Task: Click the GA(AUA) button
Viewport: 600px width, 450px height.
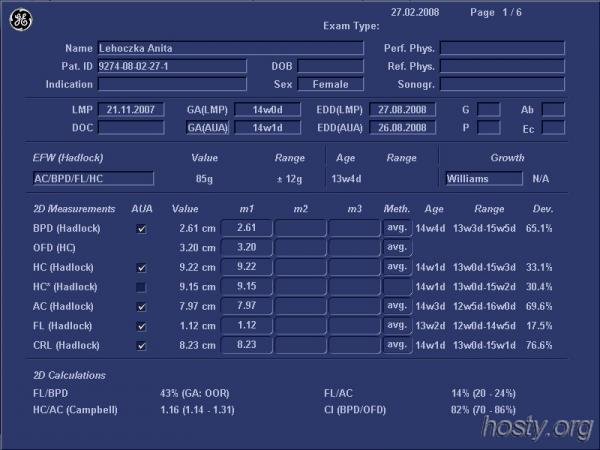Action: pyautogui.click(x=208, y=128)
